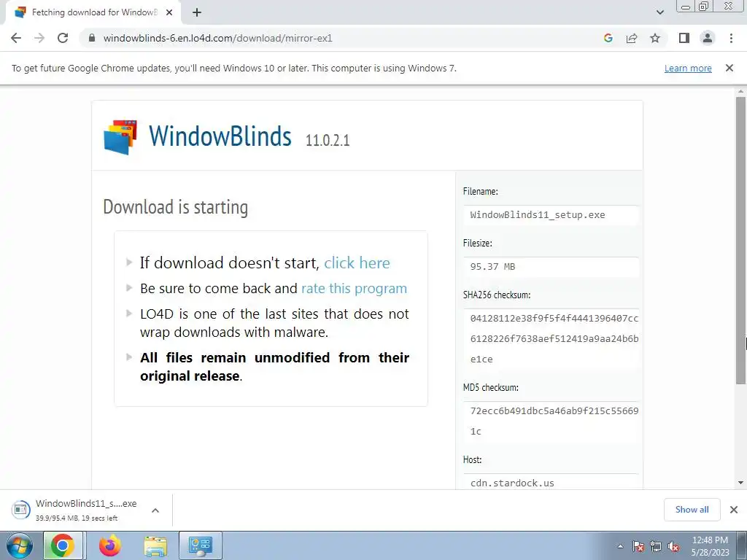Click Show all downloads button
747x560 pixels.
(x=692, y=510)
